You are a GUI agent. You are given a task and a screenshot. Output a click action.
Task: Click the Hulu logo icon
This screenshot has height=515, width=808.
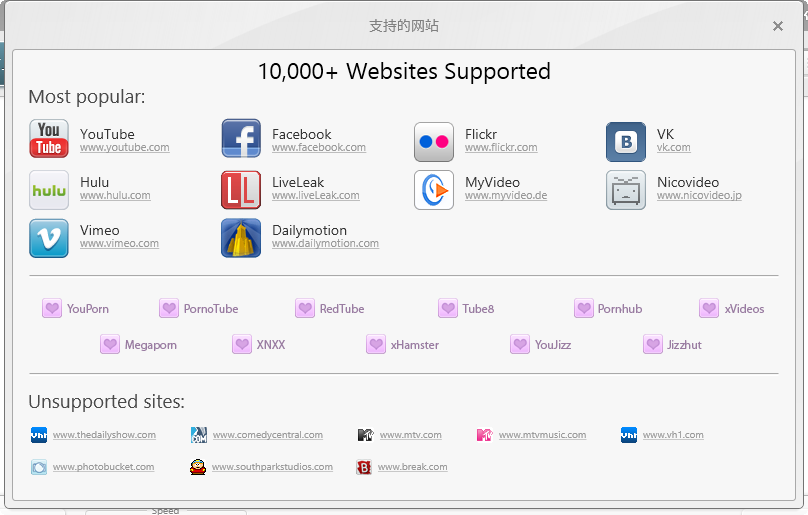49,190
